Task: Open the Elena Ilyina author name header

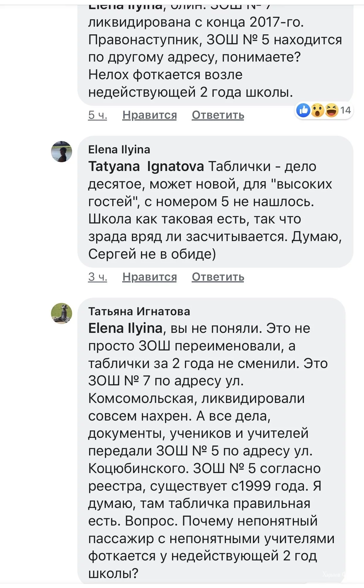Action: [119, 150]
